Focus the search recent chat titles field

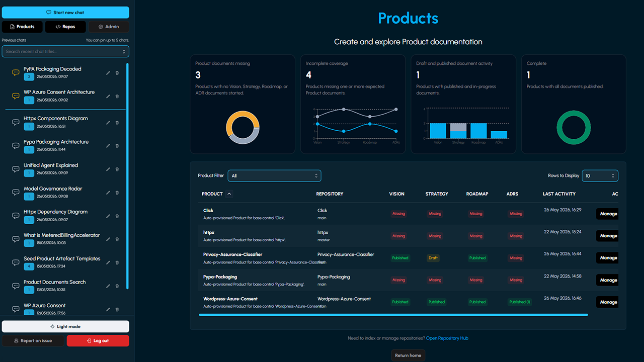[65, 51]
